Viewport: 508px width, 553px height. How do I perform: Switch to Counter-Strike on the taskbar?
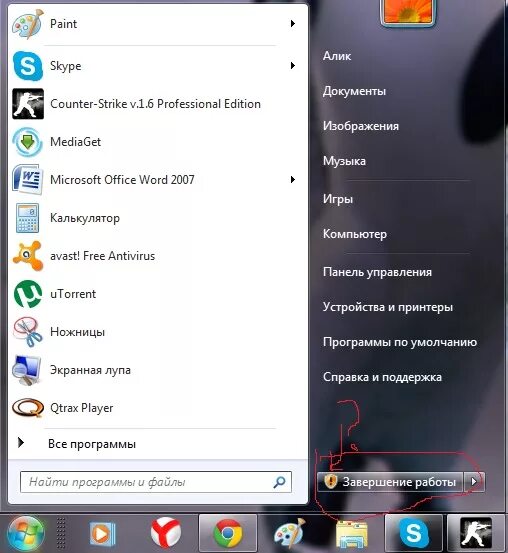tap(477, 533)
